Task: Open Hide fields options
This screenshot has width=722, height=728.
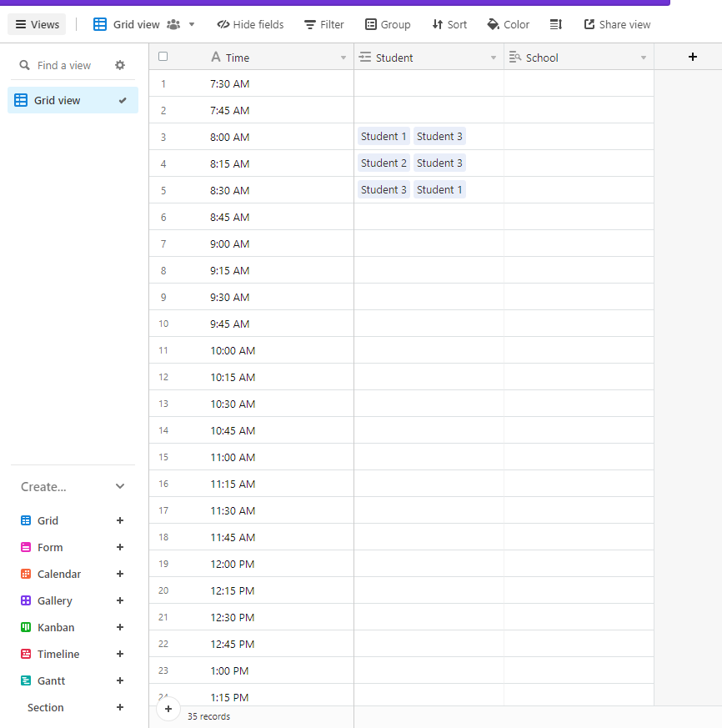Action: click(250, 25)
